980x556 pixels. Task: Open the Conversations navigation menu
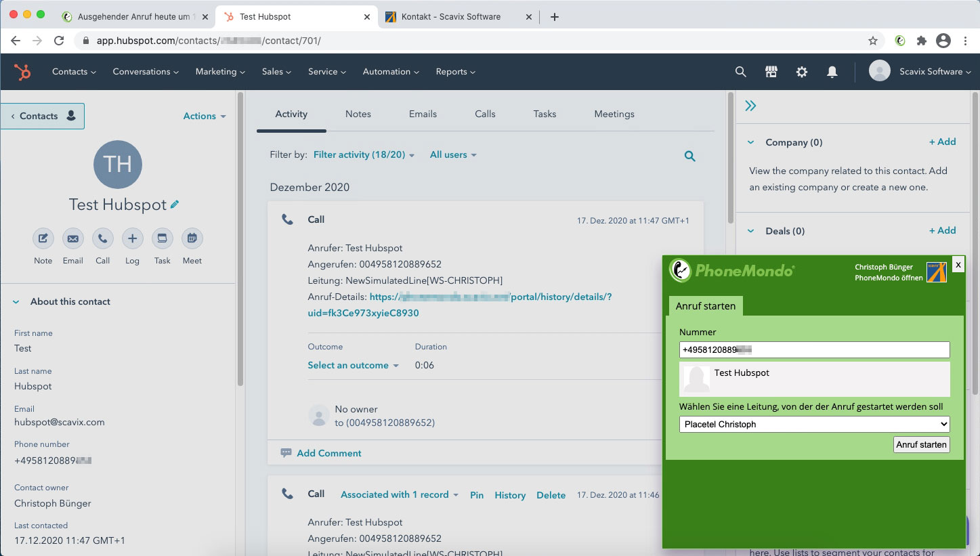(x=146, y=72)
